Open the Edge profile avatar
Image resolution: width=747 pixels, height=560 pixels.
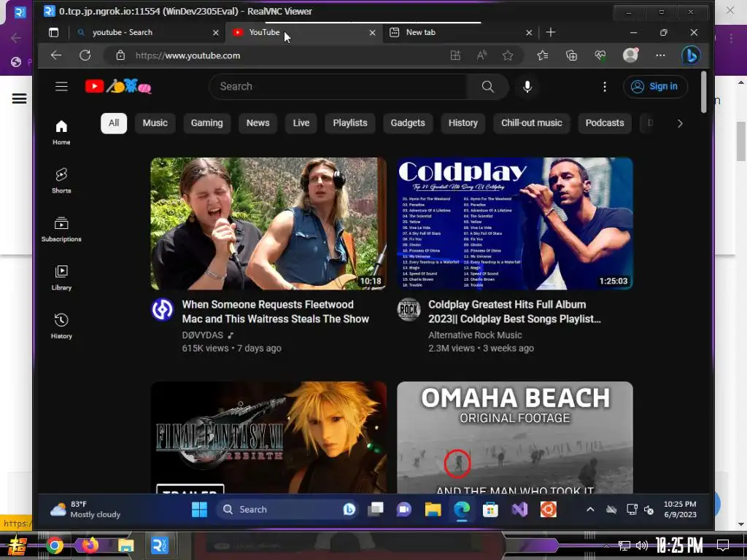[x=631, y=55]
